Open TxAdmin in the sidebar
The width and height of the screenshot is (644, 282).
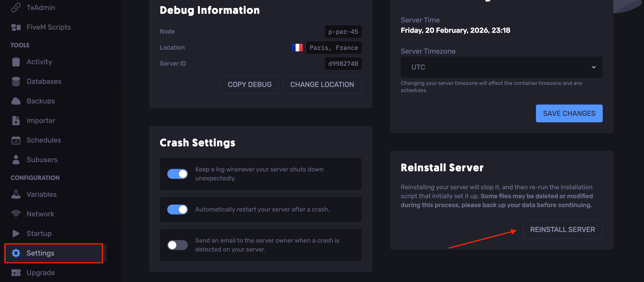(41, 8)
